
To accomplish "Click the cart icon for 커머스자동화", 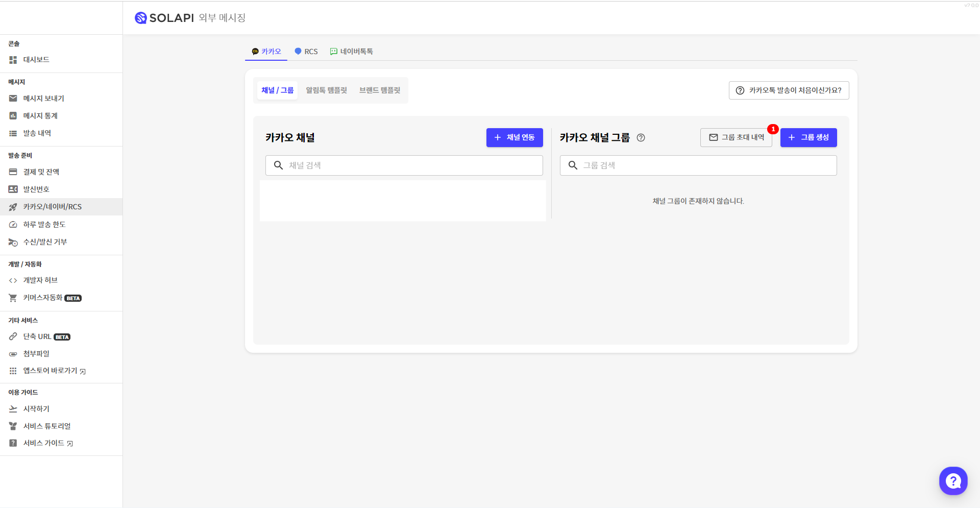I will [x=13, y=298].
